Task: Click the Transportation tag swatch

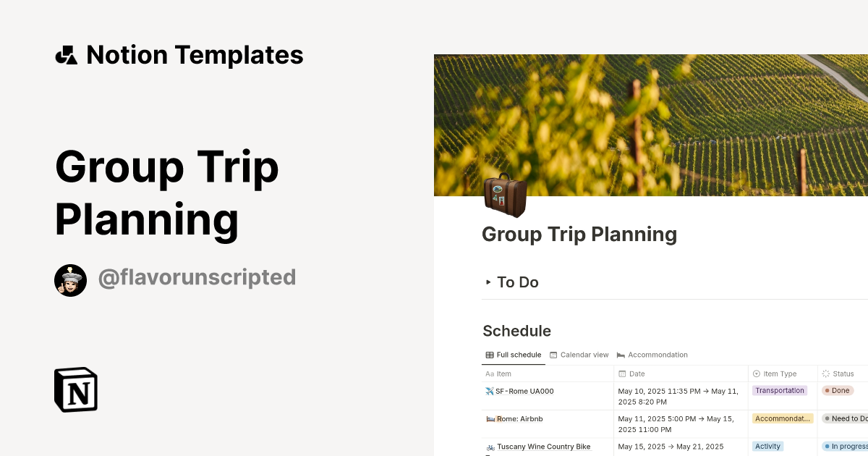Action: click(x=780, y=390)
